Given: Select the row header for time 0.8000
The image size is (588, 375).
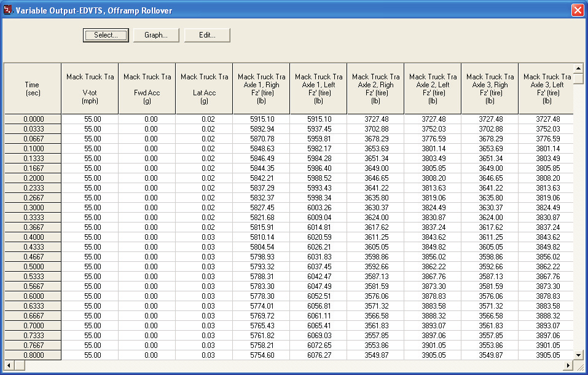Looking at the screenshot, I should tap(33, 355).
